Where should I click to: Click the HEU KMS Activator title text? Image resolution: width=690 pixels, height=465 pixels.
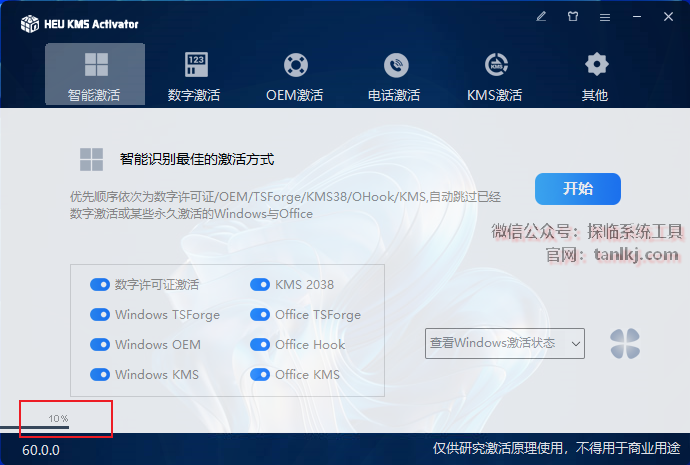coord(92,24)
